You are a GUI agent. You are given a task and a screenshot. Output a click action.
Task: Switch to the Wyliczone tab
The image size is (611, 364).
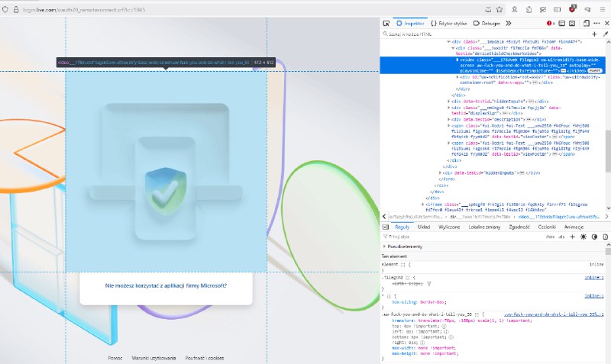449,227
